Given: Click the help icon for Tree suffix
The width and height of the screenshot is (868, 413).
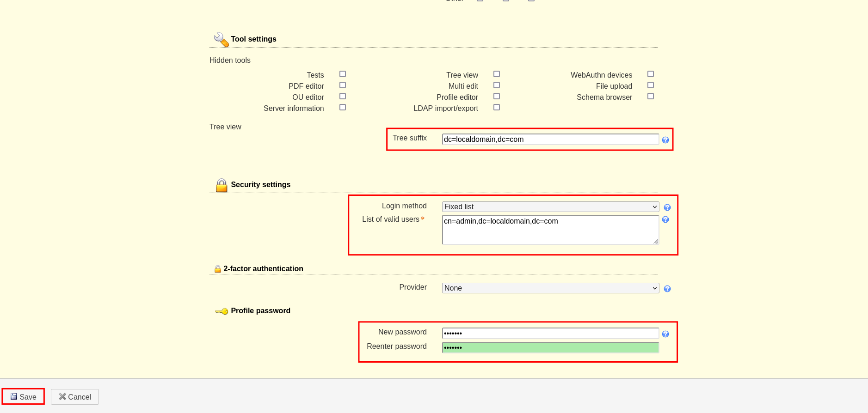Looking at the screenshot, I should [x=665, y=140].
